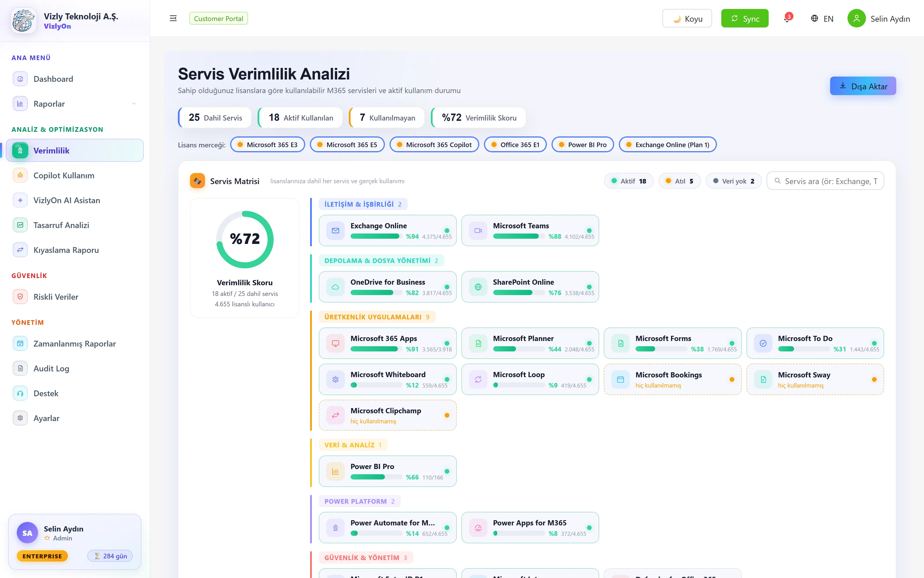Click the Microsoft Loop sync icon
This screenshot has width=924, height=578.
pos(478,379)
